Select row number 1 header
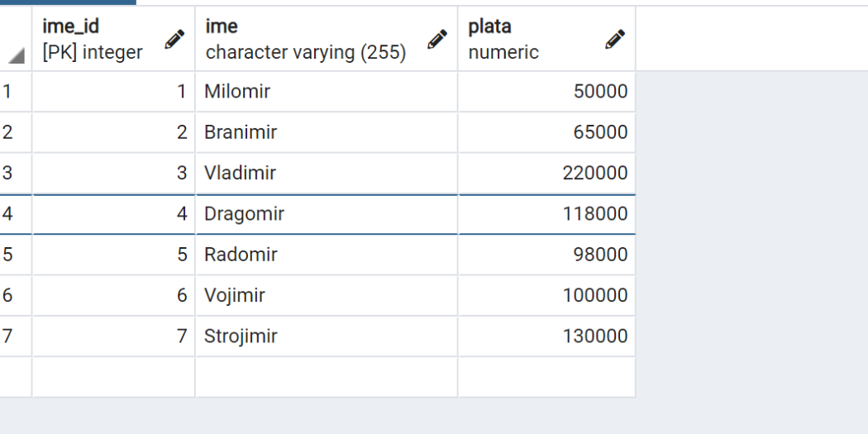Image resolution: width=868 pixels, height=434 pixels. click(16, 91)
